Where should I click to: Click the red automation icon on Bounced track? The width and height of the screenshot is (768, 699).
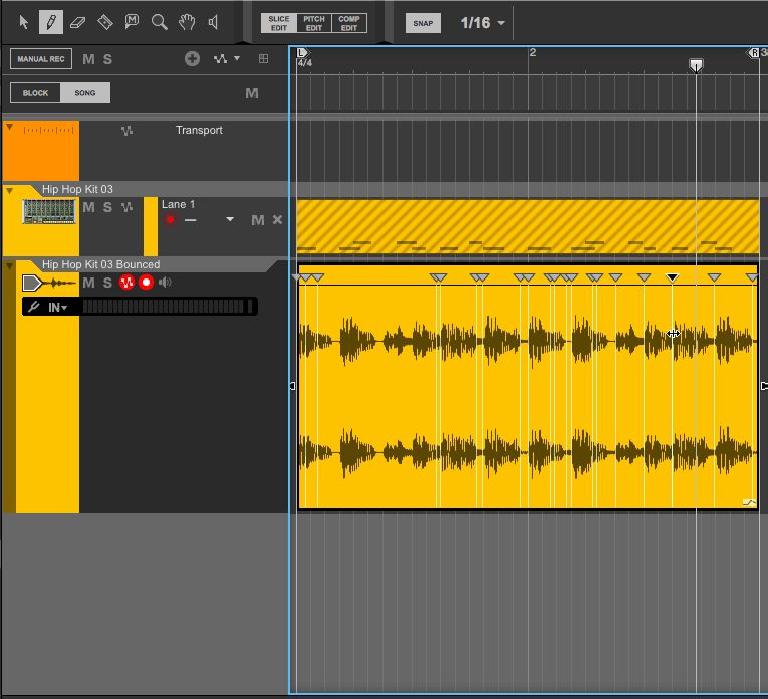coord(127,282)
